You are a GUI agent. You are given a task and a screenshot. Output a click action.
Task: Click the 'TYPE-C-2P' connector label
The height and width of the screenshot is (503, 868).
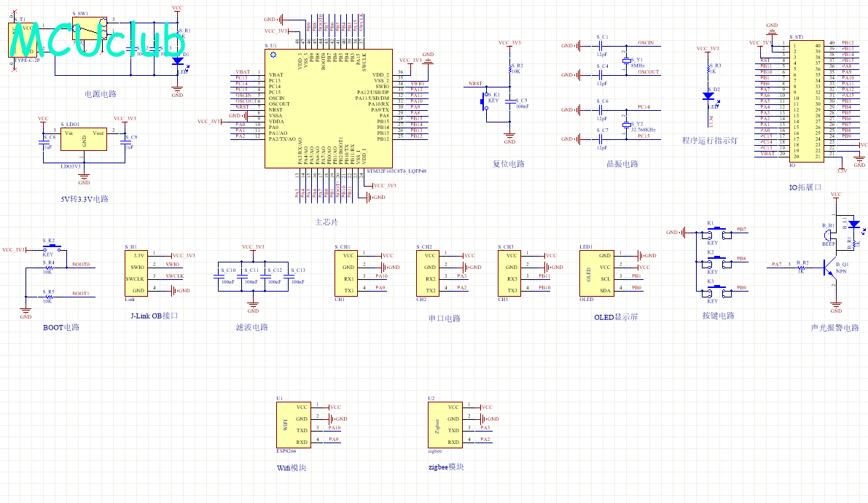27,61
